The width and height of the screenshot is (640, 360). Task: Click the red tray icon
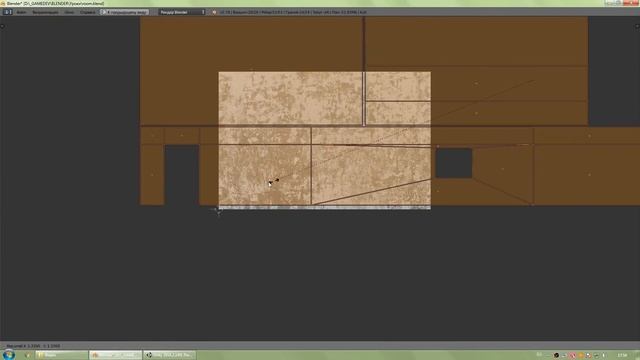572,356
